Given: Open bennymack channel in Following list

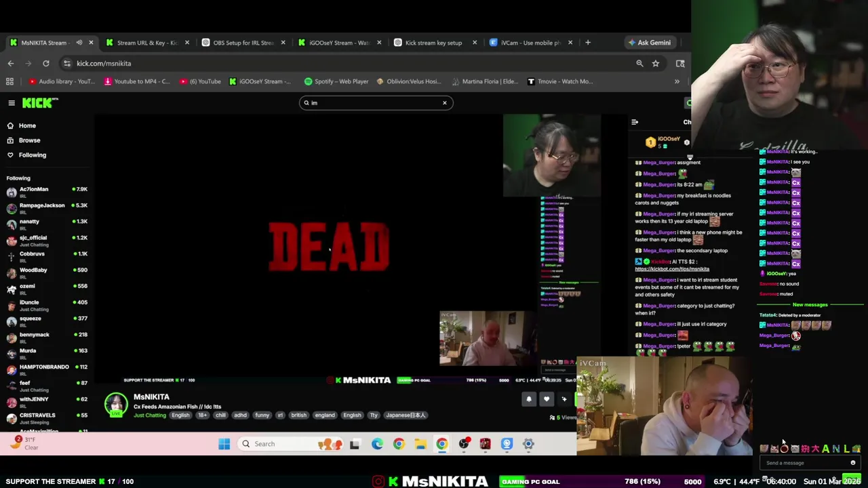Looking at the screenshot, I should click(x=46, y=338).
